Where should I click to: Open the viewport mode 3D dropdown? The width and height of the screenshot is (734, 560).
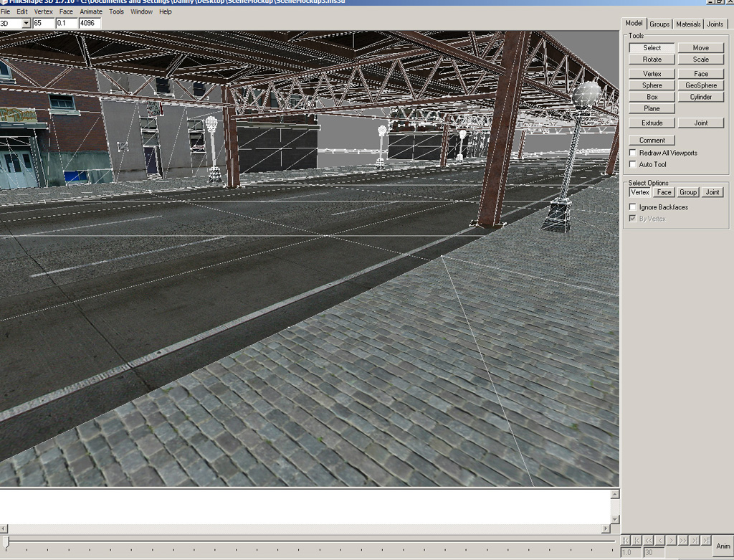point(27,23)
